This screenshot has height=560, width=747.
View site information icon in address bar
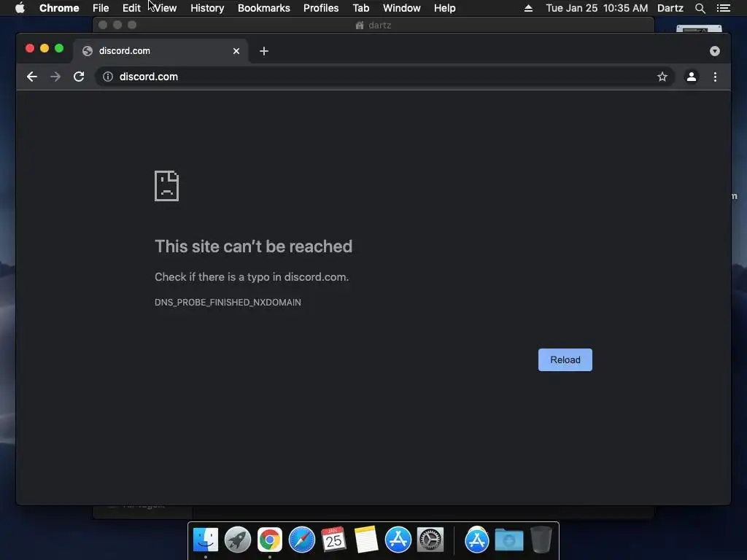click(108, 77)
